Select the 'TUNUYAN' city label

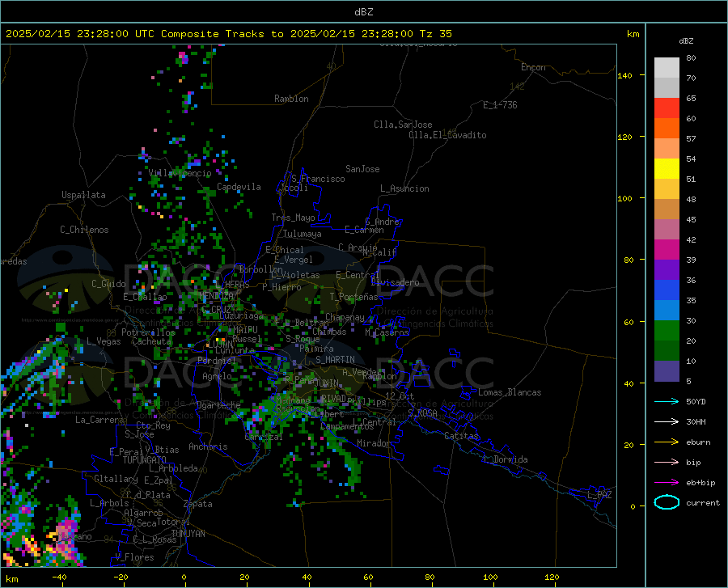pos(188,534)
